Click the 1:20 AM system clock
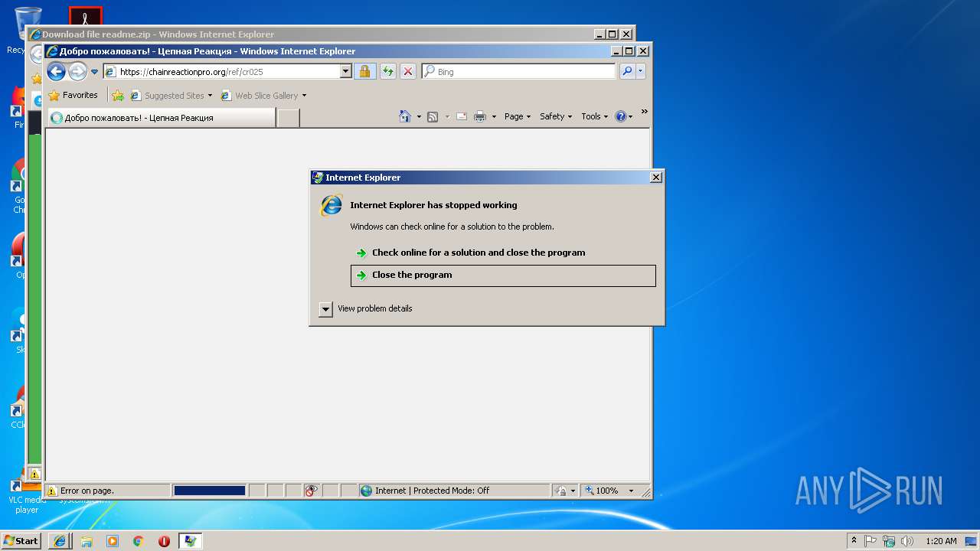Screen dimensions: 980x551 point(941,541)
